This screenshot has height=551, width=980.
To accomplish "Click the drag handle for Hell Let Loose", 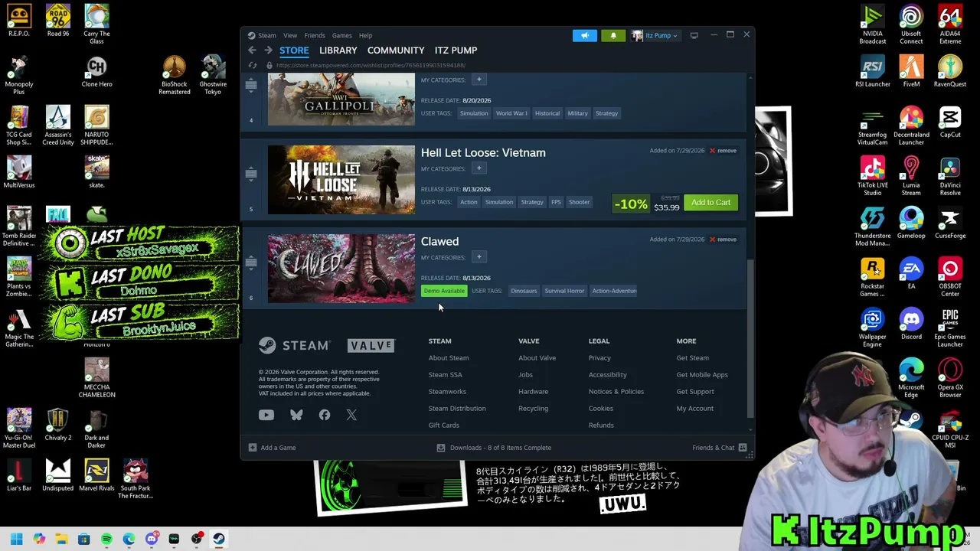I will point(251,174).
